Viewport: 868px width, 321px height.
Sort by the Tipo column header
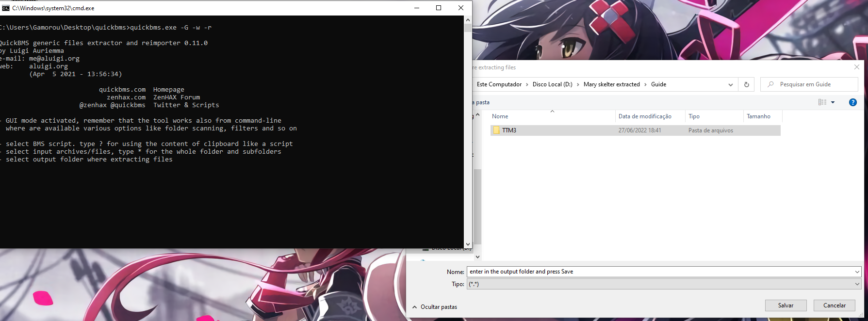(x=714, y=116)
